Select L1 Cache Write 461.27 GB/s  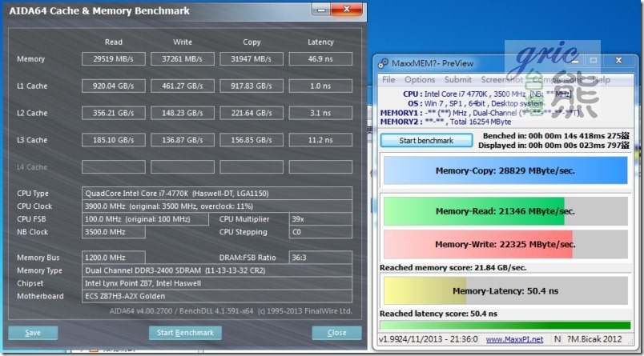tap(183, 86)
